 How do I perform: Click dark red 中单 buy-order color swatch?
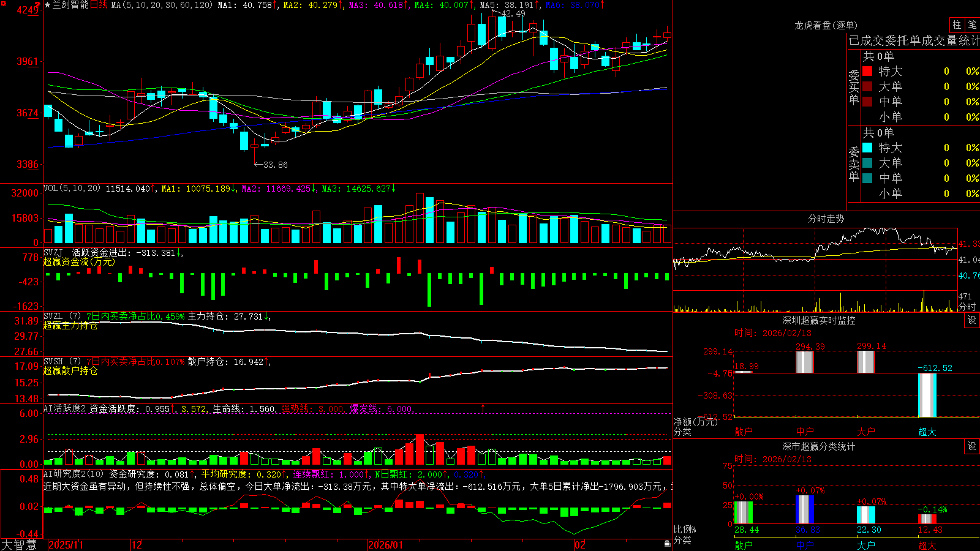867,101
